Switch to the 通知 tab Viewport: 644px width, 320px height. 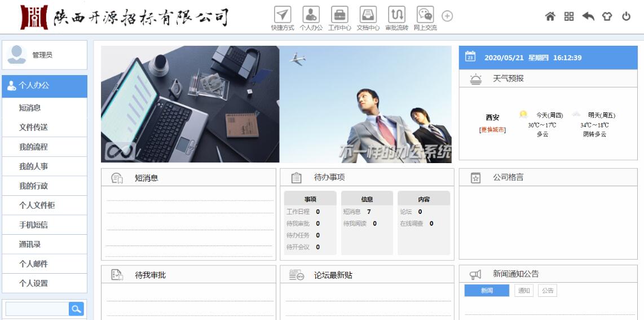[x=524, y=291]
